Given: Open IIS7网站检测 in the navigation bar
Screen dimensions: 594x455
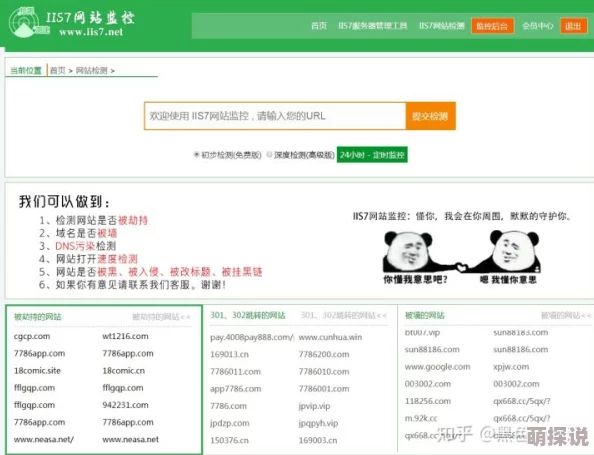Looking at the screenshot, I should click(442, 26).
